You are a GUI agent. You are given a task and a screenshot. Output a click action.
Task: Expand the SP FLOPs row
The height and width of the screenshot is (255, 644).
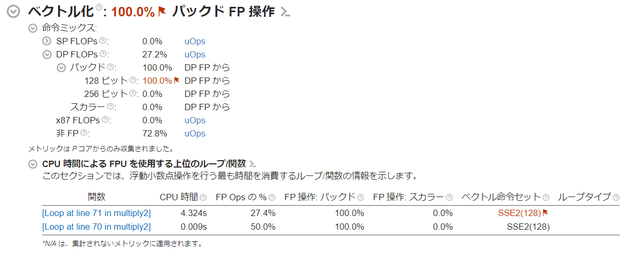pyautogui.click(x=47, y=41)
